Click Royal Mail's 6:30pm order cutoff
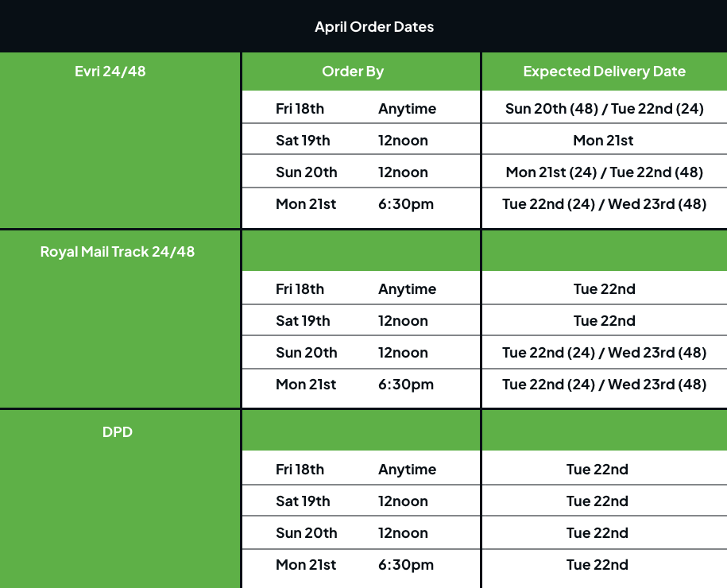Image resolution: width=727 pixels, height=588 pixels. point(406,385)
